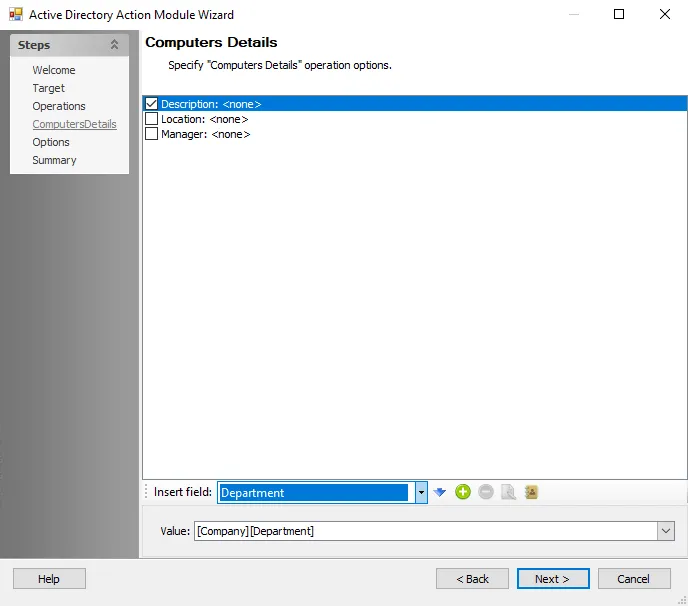Click the Cancel button

pos(634,579)
